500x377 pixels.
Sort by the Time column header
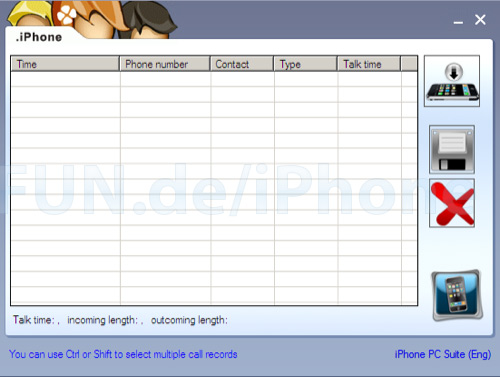[65, 64]
